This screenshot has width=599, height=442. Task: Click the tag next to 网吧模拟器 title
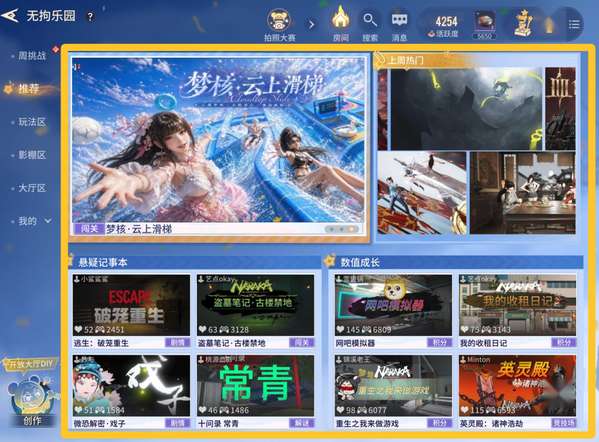tap(440, 343)
